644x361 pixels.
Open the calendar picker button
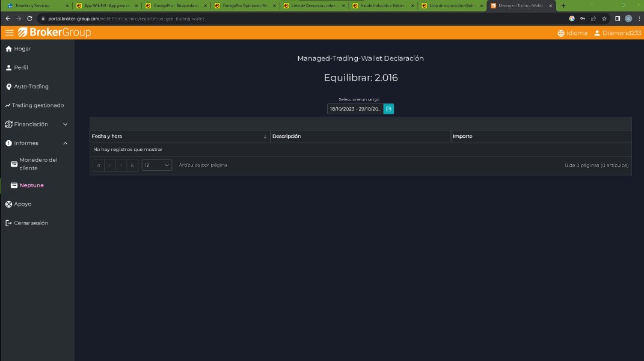point(388,109)
